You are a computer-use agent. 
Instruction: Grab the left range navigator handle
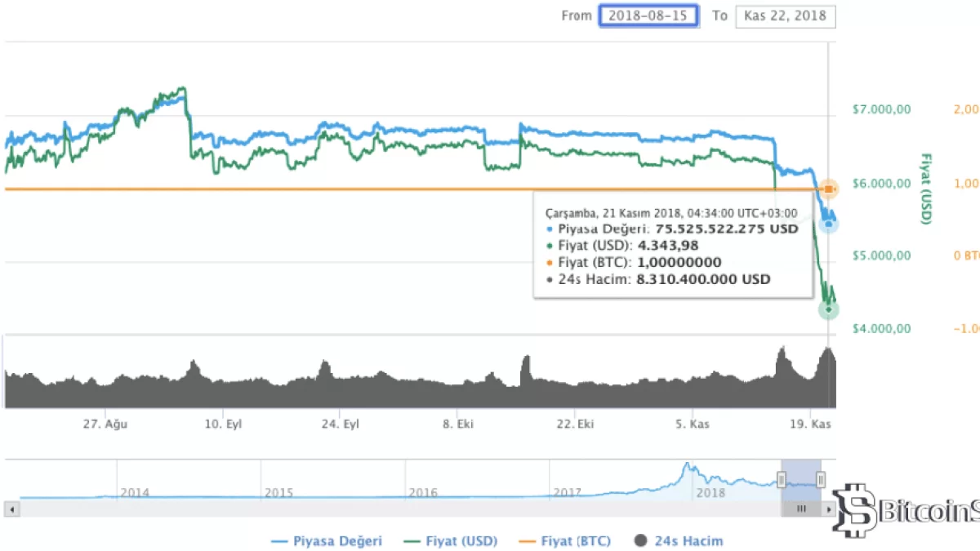pyautogui.click(x=782, y=480)
